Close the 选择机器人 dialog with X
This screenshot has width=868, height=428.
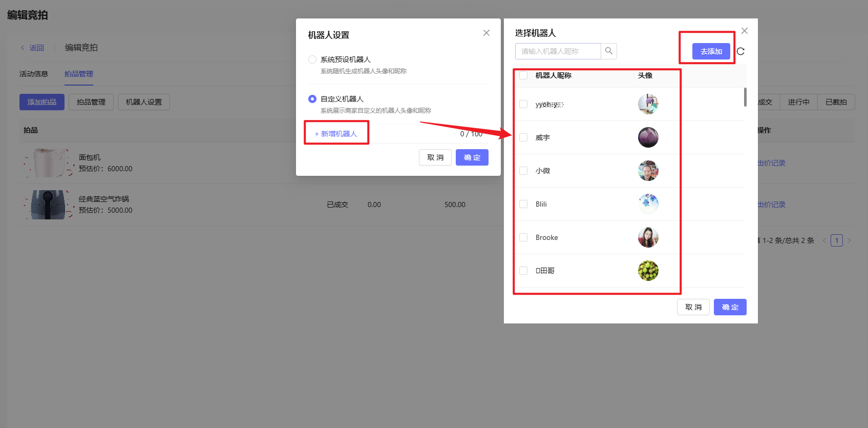click(744, 31)
